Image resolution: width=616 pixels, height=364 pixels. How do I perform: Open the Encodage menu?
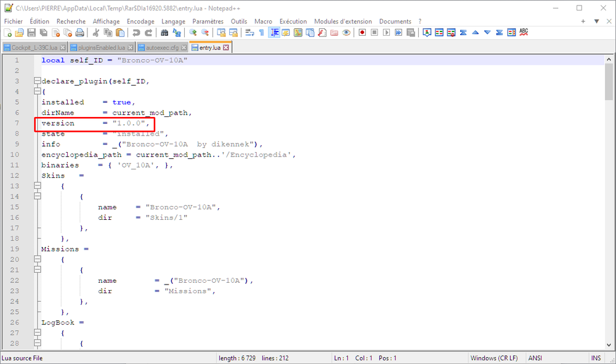(140, 21)
